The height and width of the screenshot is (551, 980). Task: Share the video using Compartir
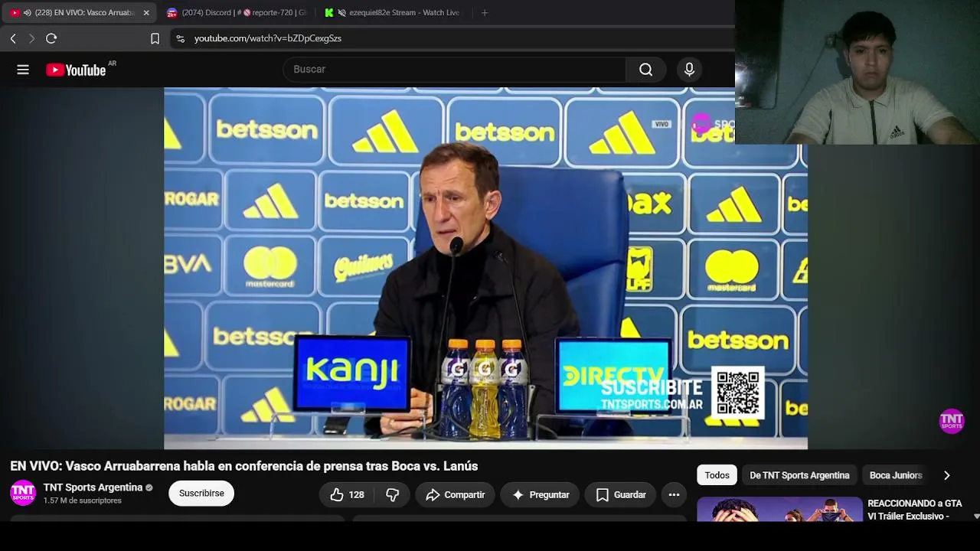456,495
